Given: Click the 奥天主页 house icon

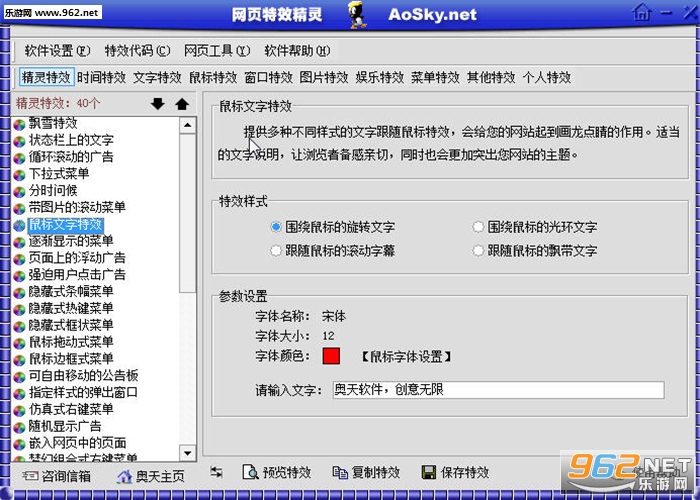Looking at the screenshot, I should pyautogui.click(x=125, y=476).
